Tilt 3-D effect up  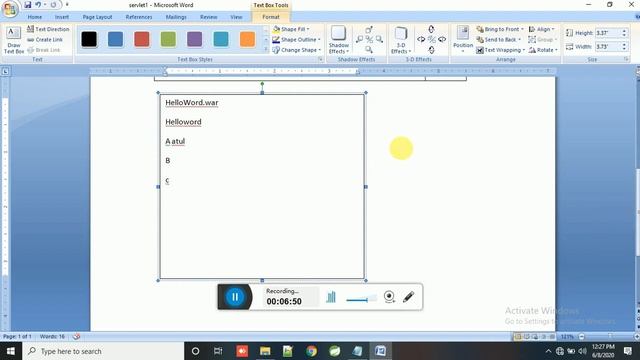pos(431,29)
